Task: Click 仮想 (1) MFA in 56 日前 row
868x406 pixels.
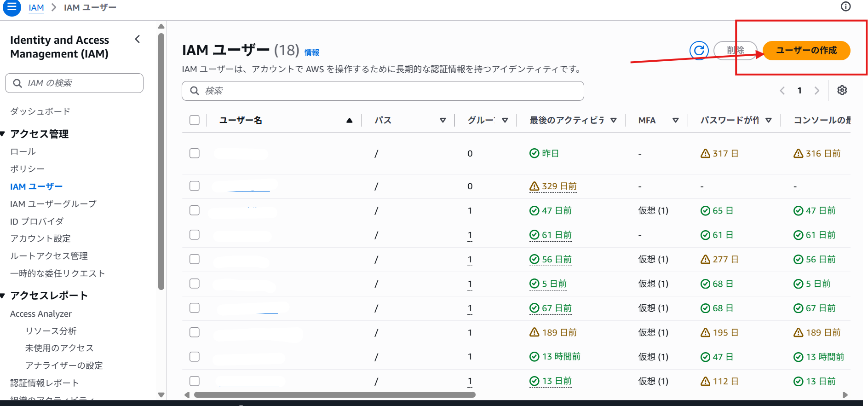Action: [x=653, y=259]
